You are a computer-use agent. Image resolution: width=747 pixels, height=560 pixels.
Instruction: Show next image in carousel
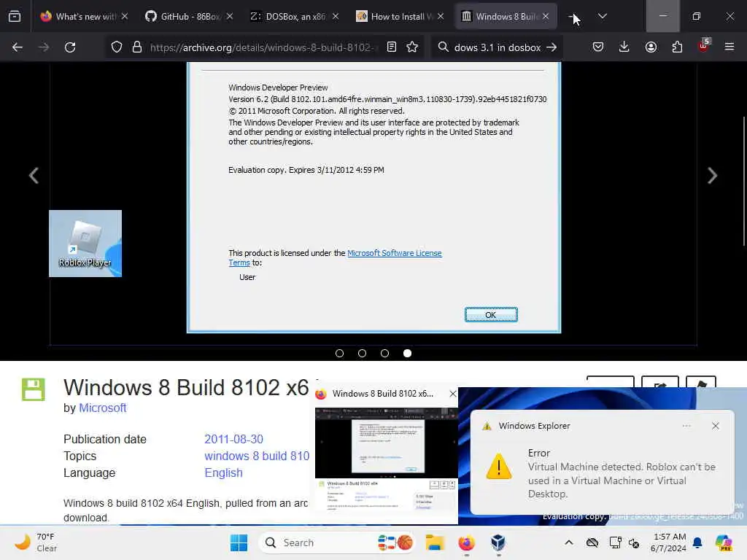[x=712, y=176]
